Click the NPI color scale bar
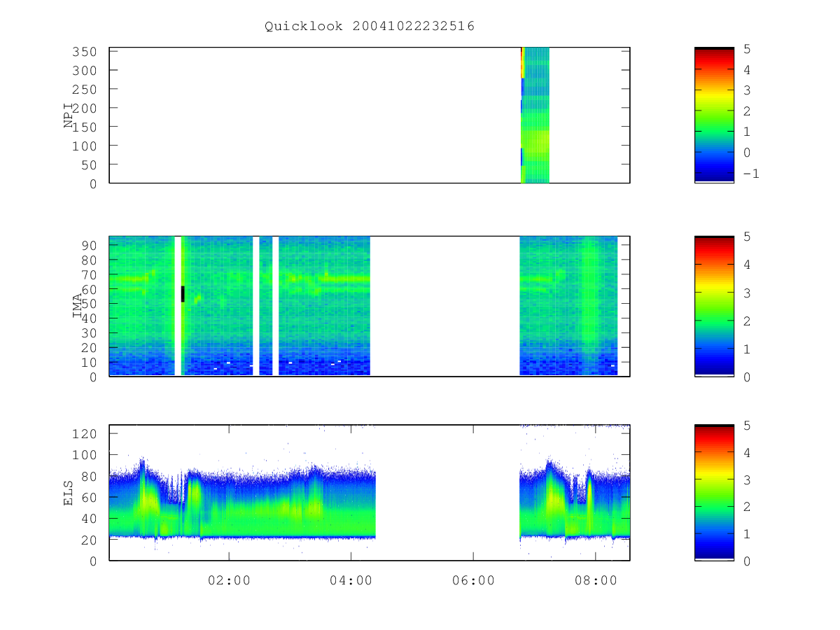This screenshot has height=630, width=840. click(x=714, y=115)
